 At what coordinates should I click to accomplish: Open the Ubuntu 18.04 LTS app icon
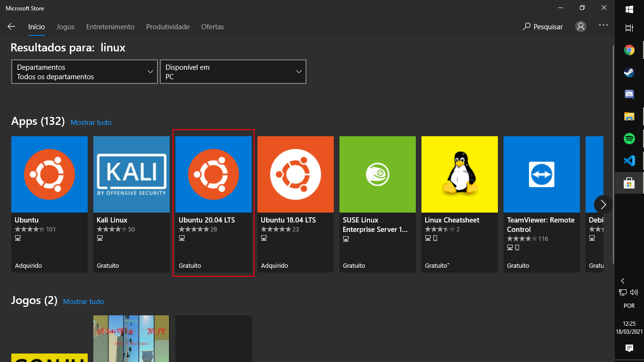tap(296, 174)
